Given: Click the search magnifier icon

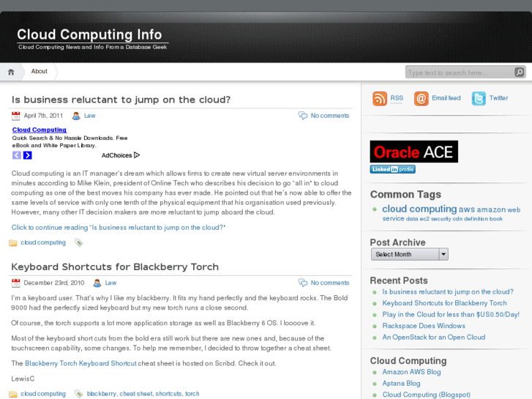Looking at the screenshot, I should pos(519,72).
